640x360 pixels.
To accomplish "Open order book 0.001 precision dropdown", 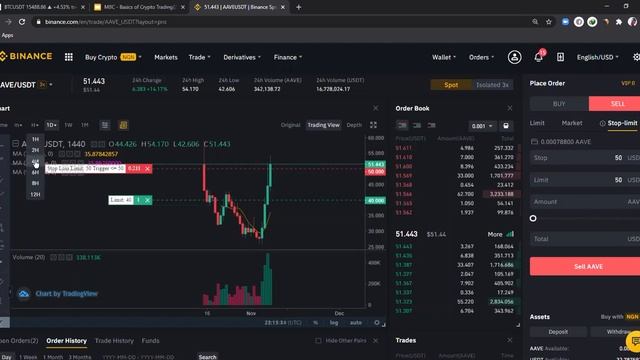I will pyautogui.click(x=482, y=126).
